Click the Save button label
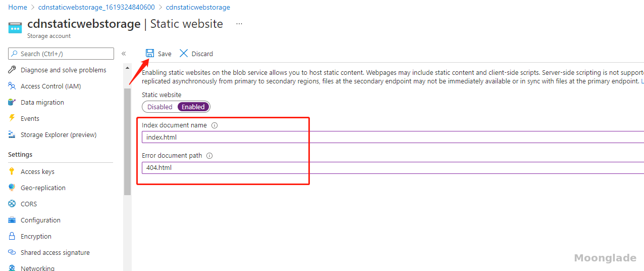This screenshot has width=644, height=271. [165, 54]
